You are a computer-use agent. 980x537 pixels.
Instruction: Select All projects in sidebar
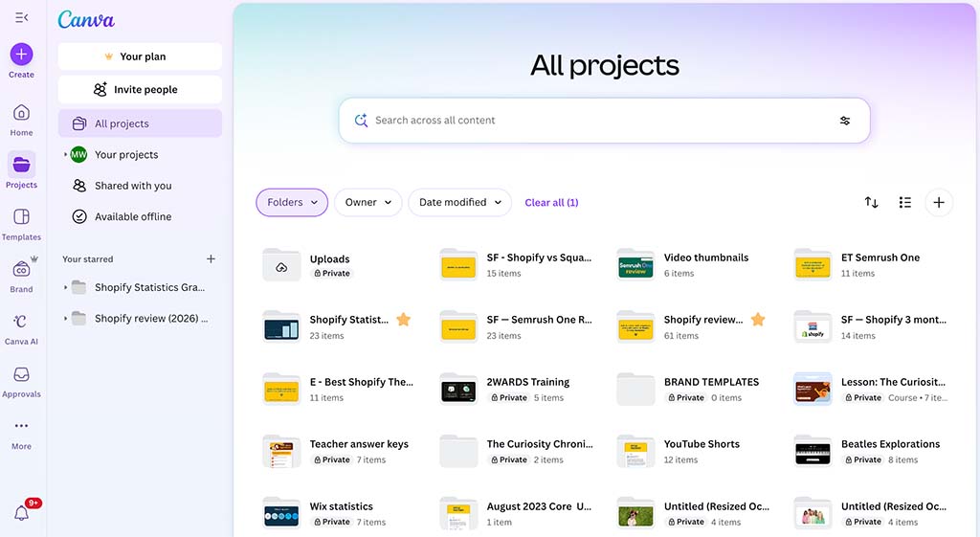[x=140, y=123]
